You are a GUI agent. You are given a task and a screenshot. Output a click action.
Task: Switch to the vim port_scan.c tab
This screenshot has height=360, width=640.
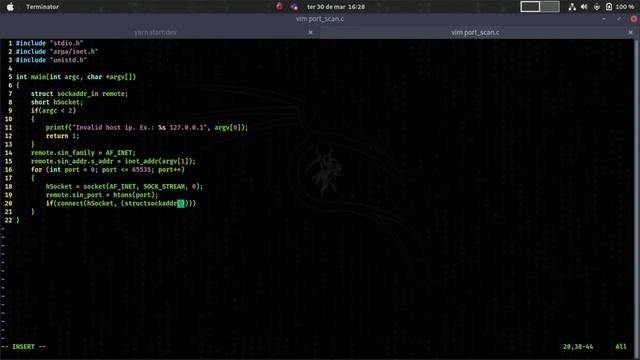(x=475, y=32)
